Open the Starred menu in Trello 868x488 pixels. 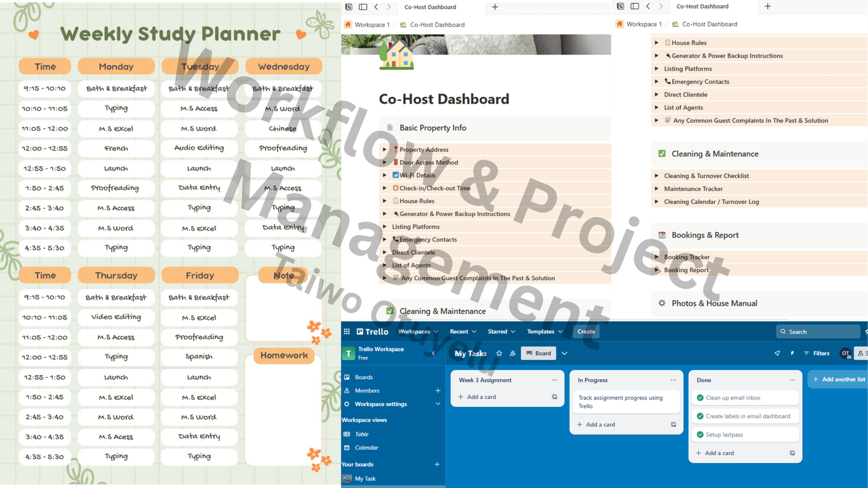point(501,332)
